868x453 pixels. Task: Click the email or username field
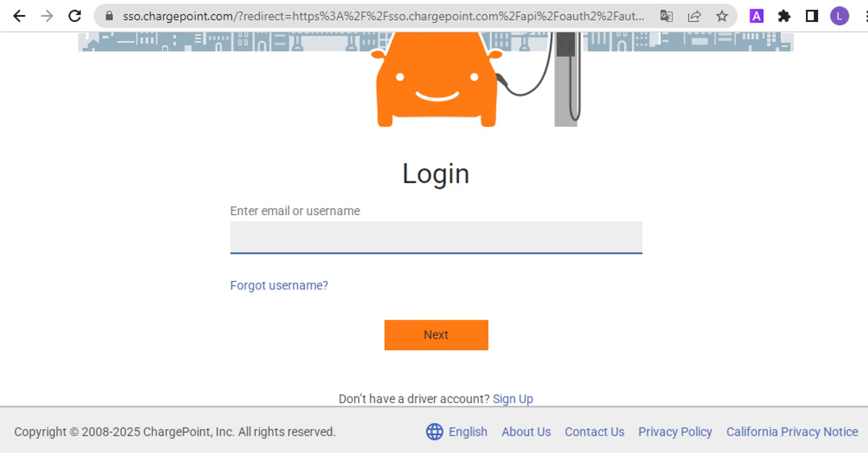pyautogui.click(x=436, y=238)
